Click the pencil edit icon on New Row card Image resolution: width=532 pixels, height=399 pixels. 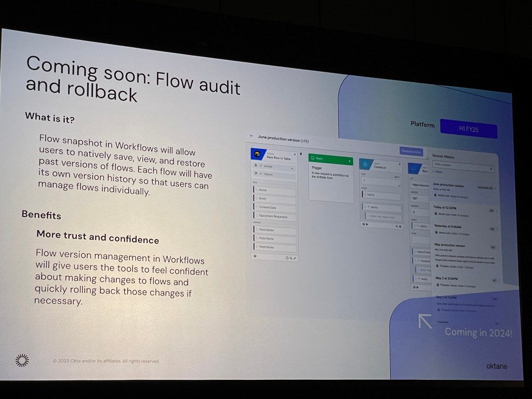tap(295, 258)
